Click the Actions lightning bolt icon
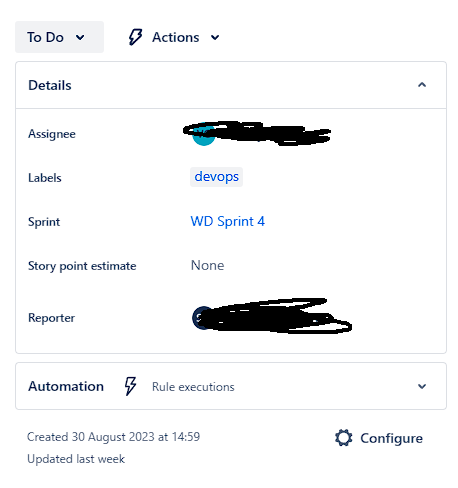Screen dimensions: 458x488 point(135,37)
